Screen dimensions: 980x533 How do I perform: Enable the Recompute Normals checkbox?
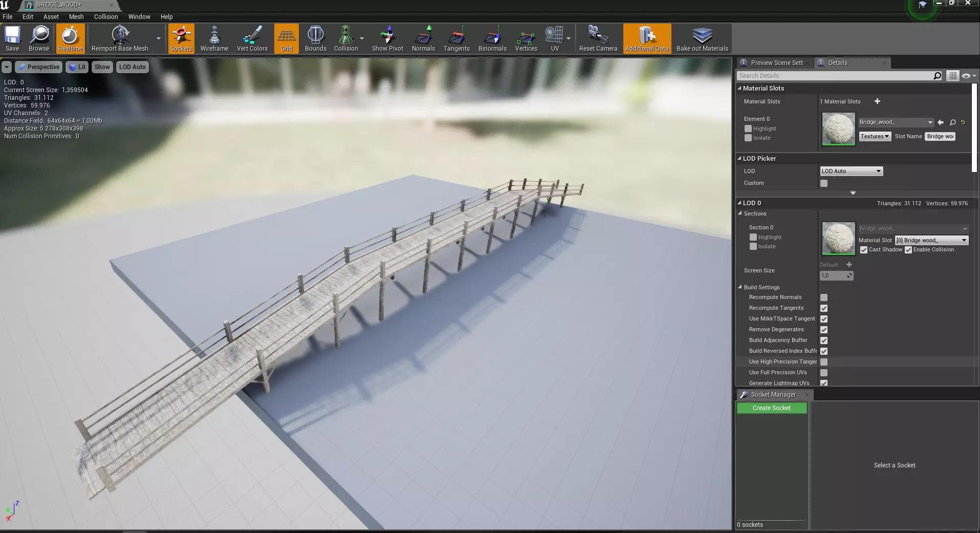[824, 297]
